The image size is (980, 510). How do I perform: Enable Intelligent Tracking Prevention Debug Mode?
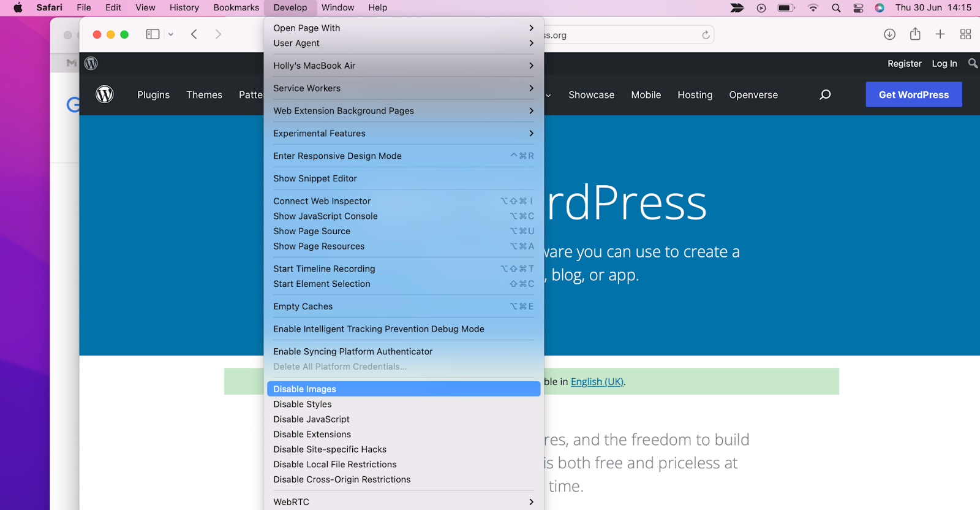(x=404, y=329)
